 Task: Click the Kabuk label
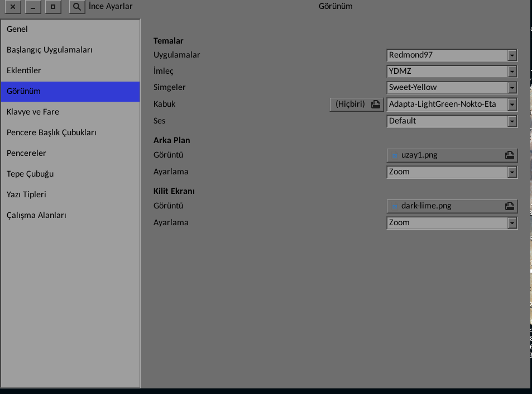click(165, 104)
